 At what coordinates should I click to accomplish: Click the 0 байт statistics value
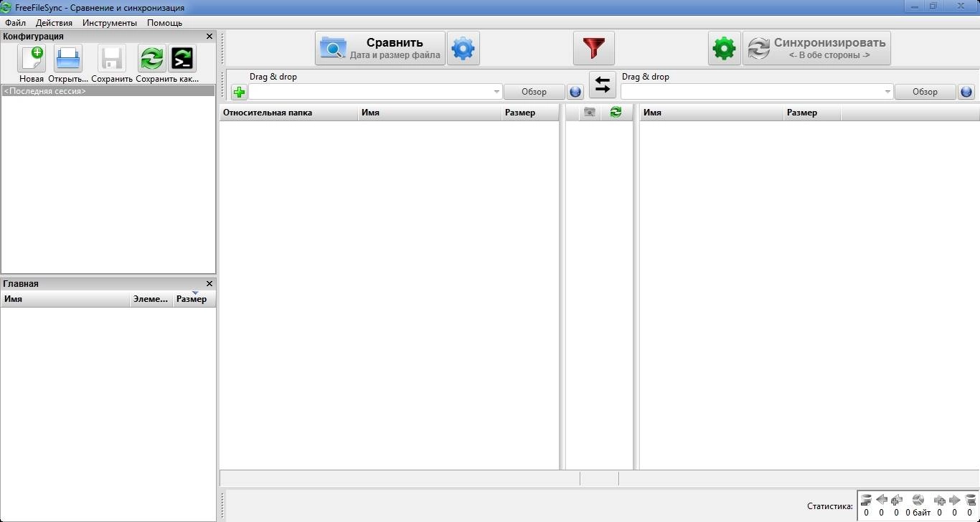point(918,513)
